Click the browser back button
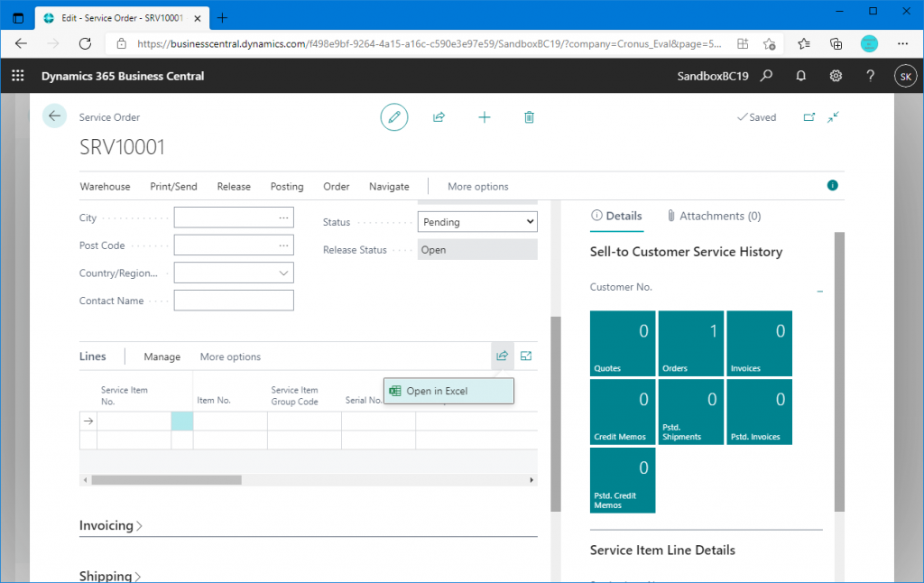The width and height of the screenshot is (924, 583). pos(22,43)
